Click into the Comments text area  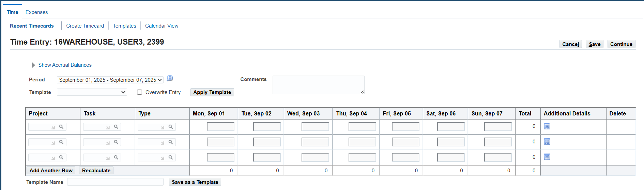click(x=318, y=85)
